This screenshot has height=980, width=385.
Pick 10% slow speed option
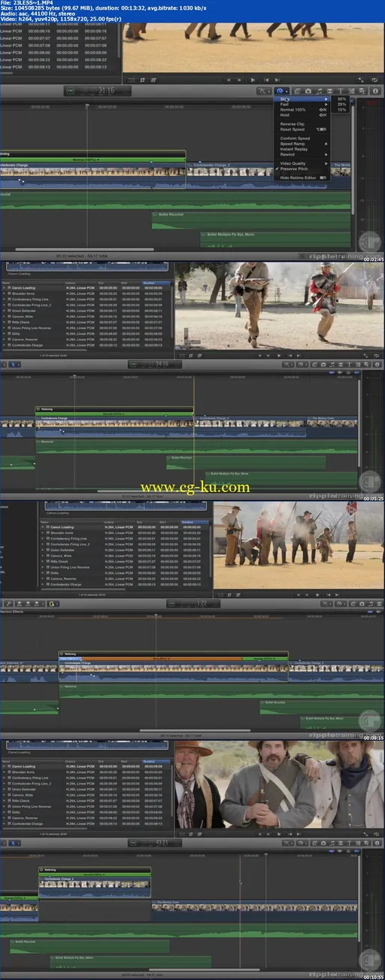pos(342,109)
